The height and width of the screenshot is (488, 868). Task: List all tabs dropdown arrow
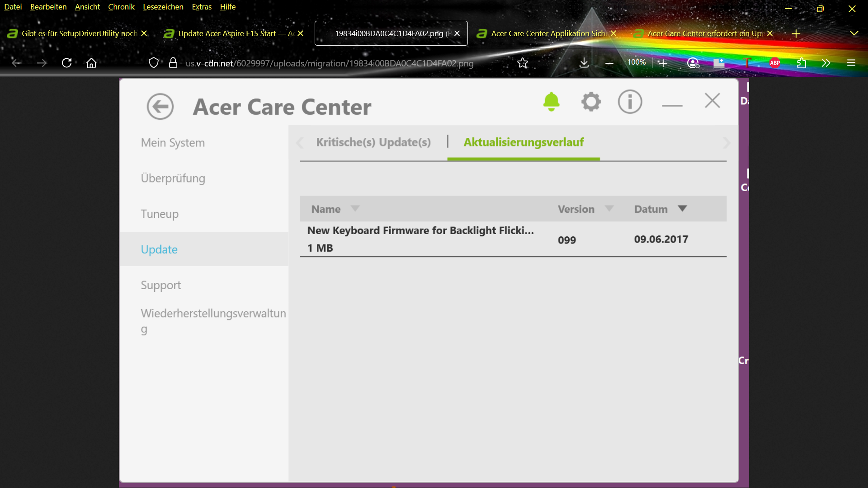click(854, 33)
